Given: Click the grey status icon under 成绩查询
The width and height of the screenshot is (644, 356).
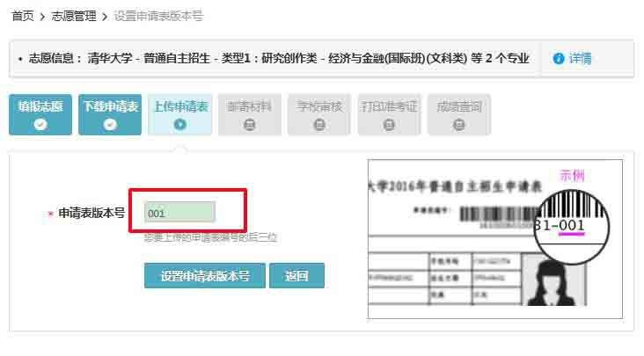Looking at the screenshot, I should (459, 124).
